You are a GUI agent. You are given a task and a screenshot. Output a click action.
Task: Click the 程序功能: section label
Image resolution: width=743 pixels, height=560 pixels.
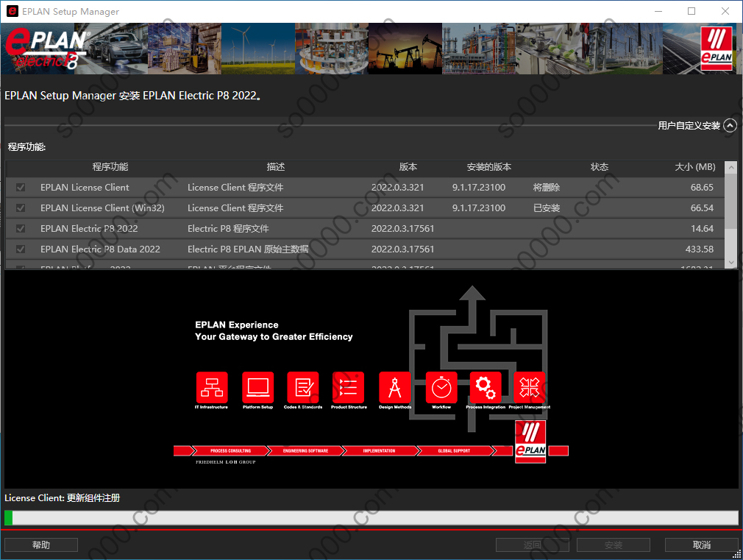(26, 147)
